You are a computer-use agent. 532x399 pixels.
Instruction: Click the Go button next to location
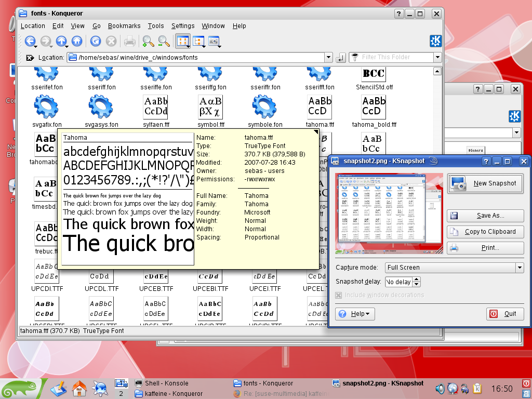click(340, 58)
